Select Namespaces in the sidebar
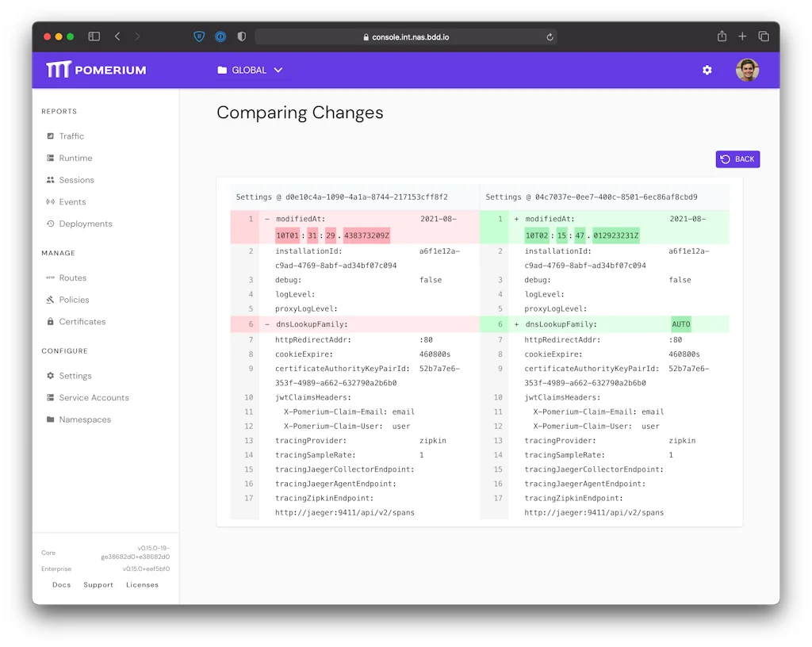Image resolution: width=812 pixels, height=647 pixels. point(84,419)
